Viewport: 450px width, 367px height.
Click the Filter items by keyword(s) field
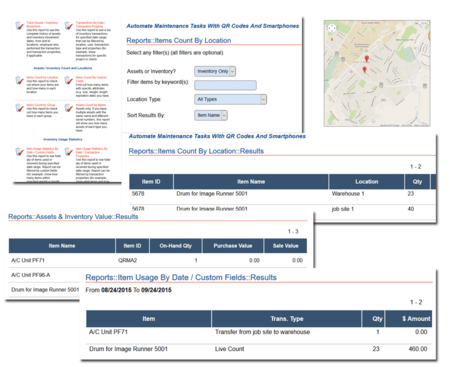(225, 85)
